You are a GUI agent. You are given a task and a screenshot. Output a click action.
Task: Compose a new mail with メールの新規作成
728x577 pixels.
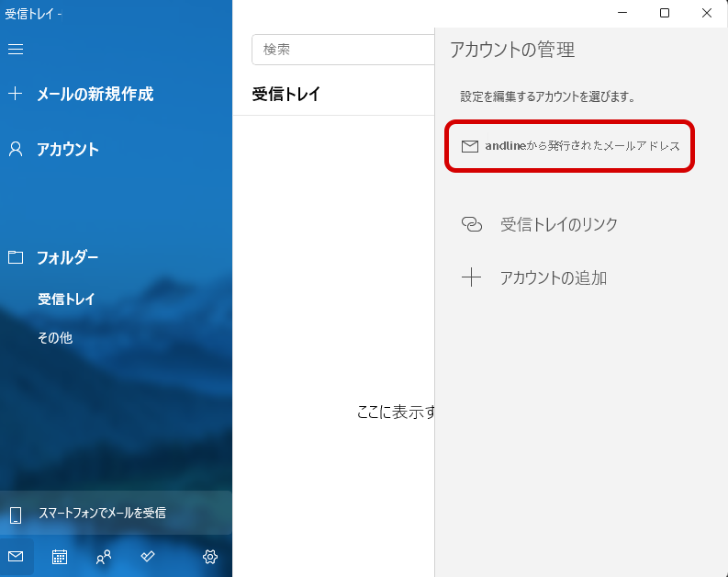pyautogui.click(x=94, y=94)
